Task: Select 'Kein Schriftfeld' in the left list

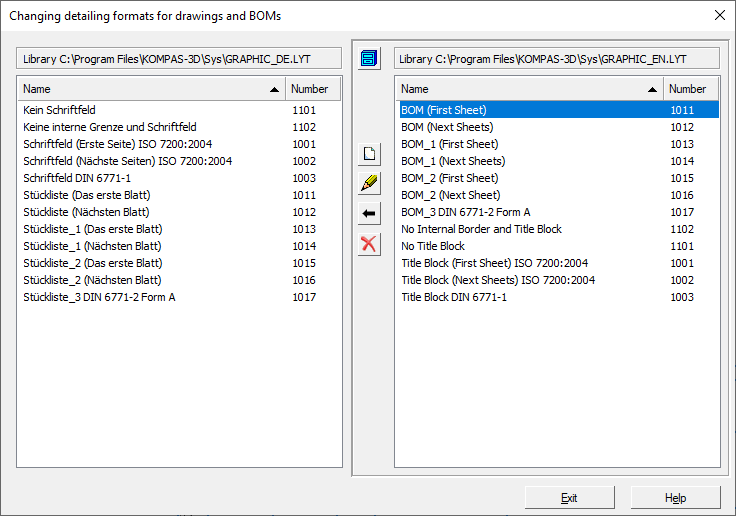Action: 59,110
